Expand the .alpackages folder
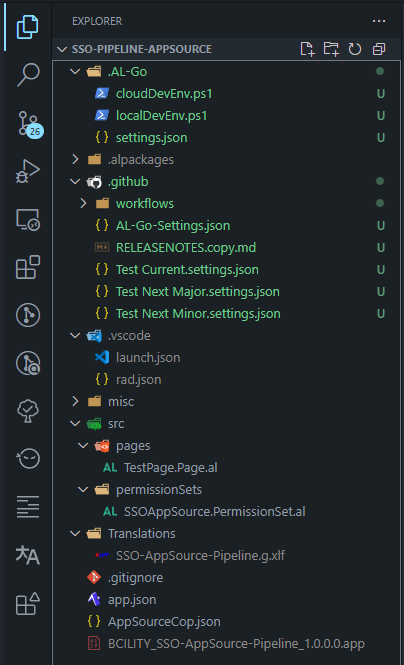This screenshot has width=404, height=665. pyautogui.click(x=75, y=159)
